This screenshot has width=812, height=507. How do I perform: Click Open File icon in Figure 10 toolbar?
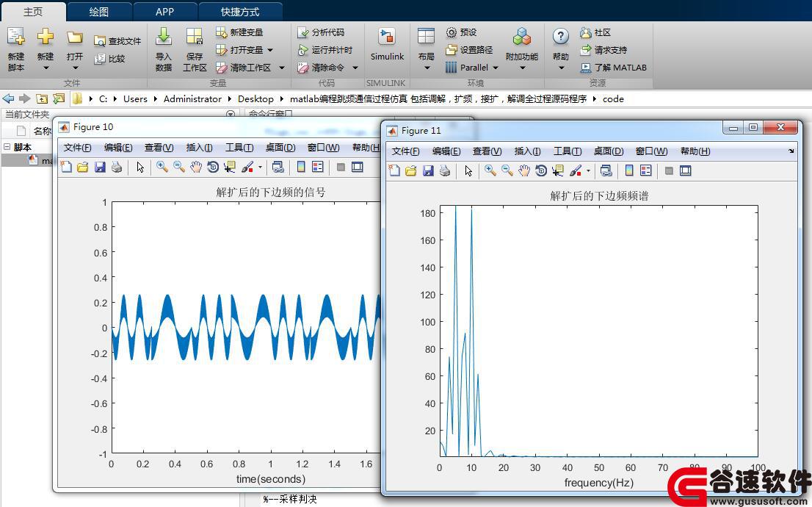[83, 167]
